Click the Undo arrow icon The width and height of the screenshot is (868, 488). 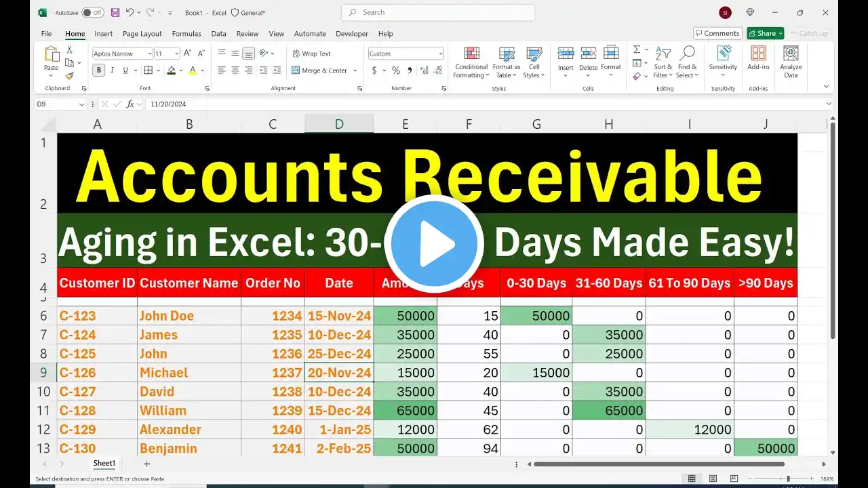pos(130,13)
